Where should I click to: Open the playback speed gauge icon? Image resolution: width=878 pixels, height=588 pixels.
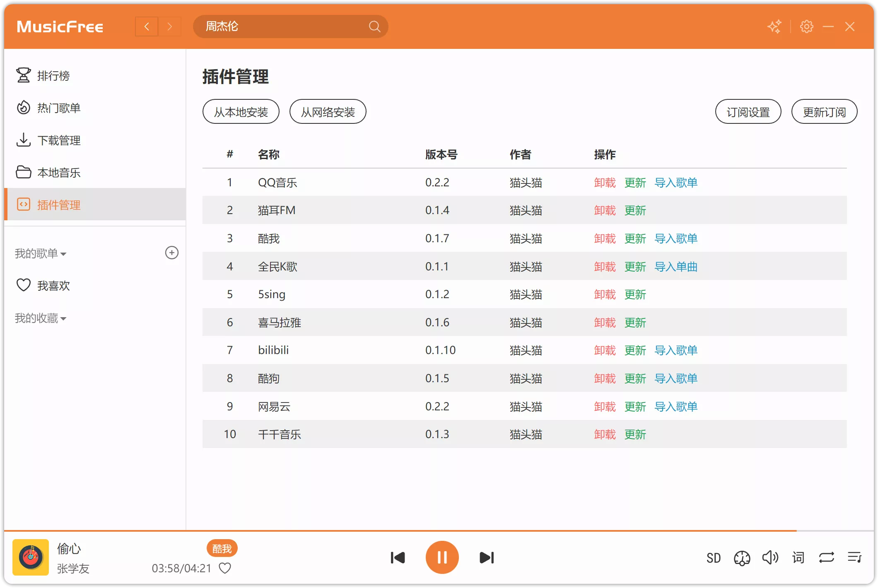(741, 558)
